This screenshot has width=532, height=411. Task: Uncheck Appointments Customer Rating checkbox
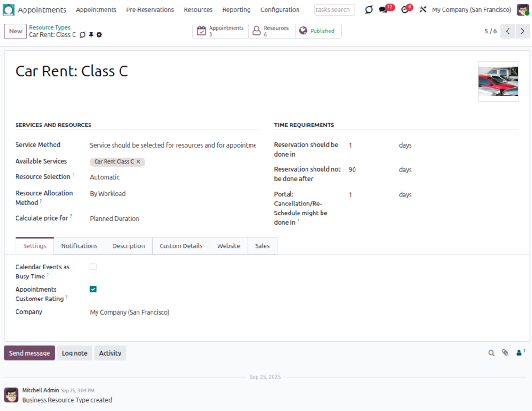click(93, 290)
